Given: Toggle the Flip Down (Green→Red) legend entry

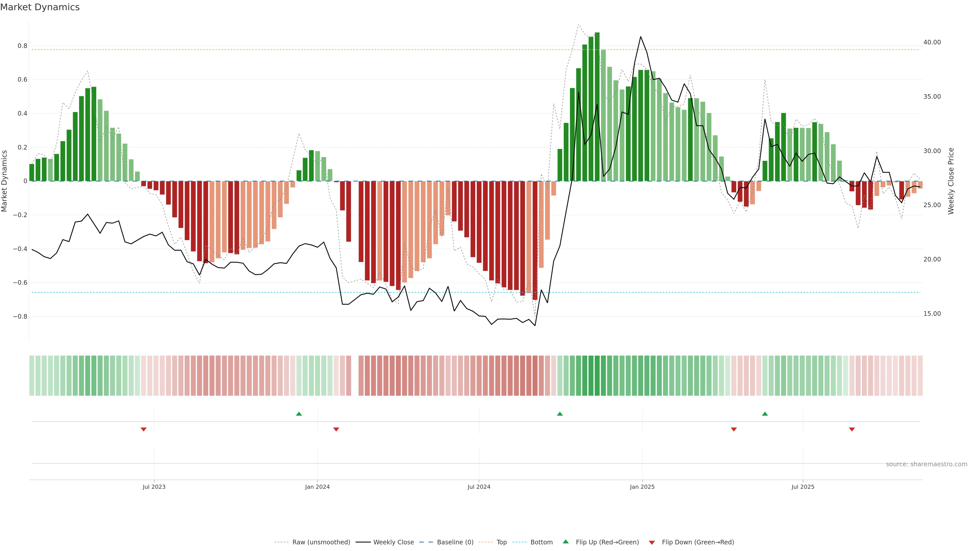Looking at the screenshot, I should pos(698,542).
